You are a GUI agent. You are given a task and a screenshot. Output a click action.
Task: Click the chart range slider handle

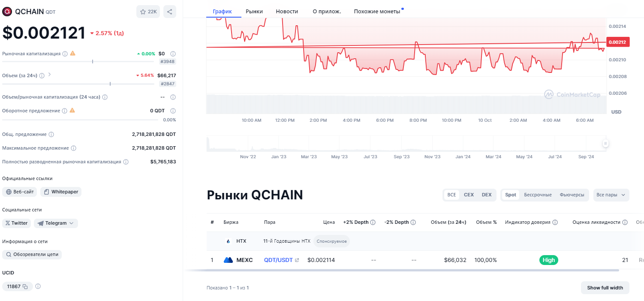pos(605,144)
